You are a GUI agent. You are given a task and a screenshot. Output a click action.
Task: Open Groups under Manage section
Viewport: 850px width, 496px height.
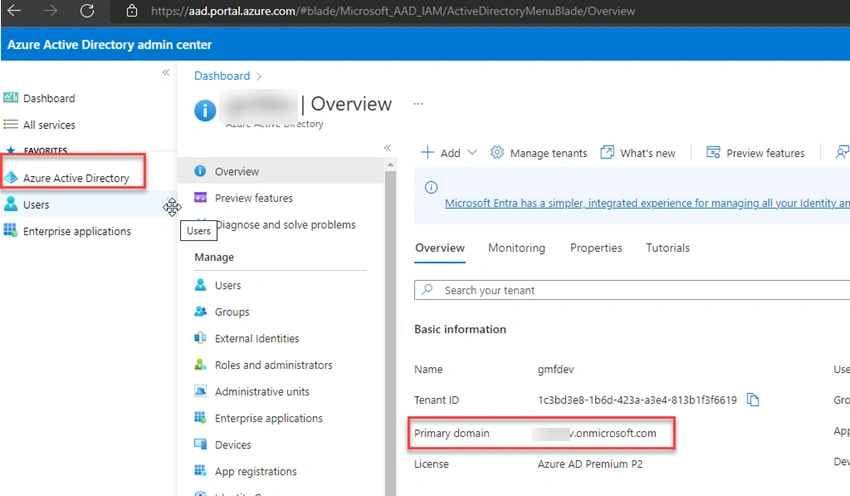232,312
